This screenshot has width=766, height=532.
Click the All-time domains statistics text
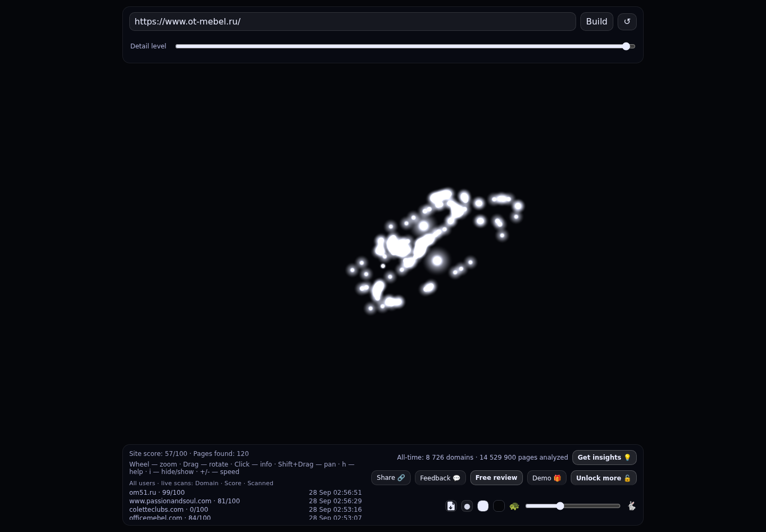(x=482, y=458)
